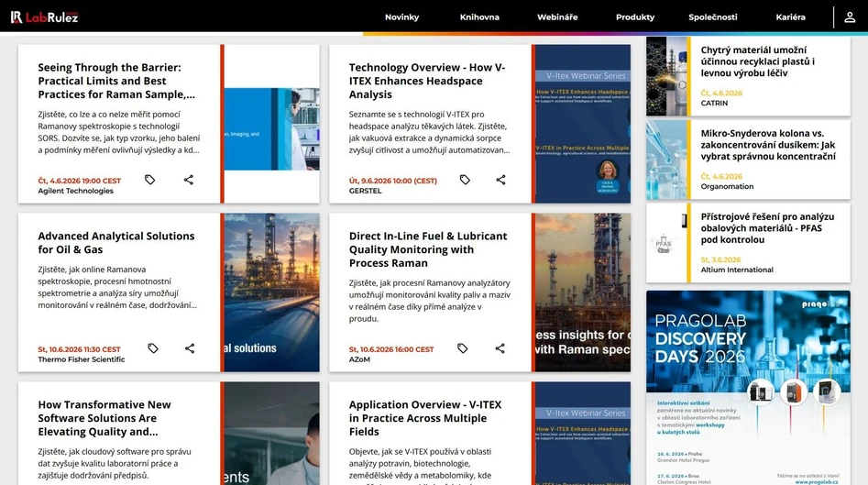The image size is (868, 485).
Task: Click the Organomation source label
Action: pos(727,186)
